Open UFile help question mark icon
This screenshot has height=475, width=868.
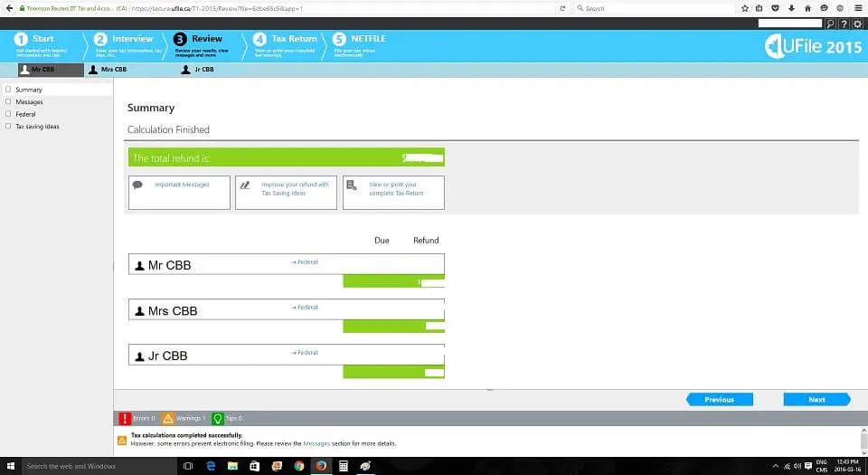[x=844, y=24]
